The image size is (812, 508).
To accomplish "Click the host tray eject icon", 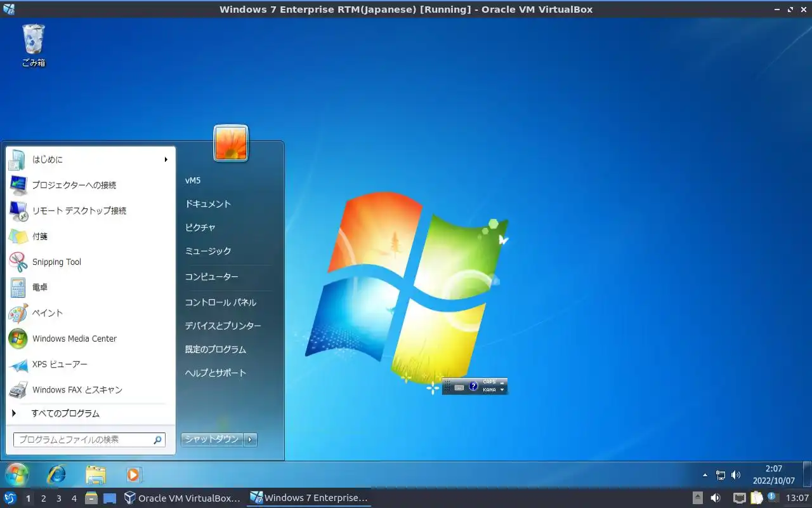I will [698, 498].
